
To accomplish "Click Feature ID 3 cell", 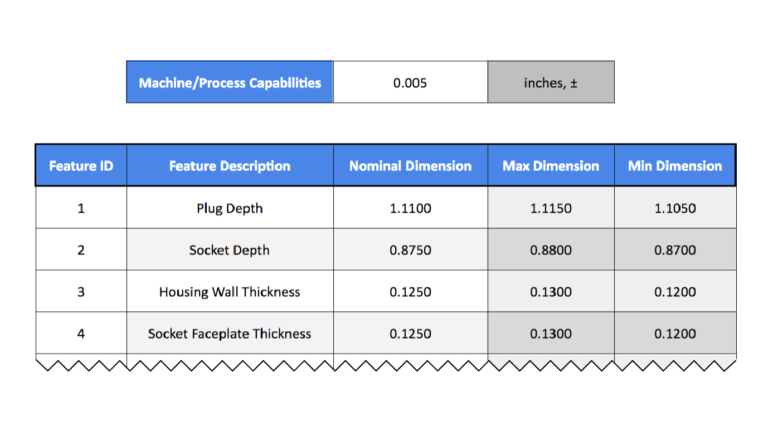I will click(81, 292).
